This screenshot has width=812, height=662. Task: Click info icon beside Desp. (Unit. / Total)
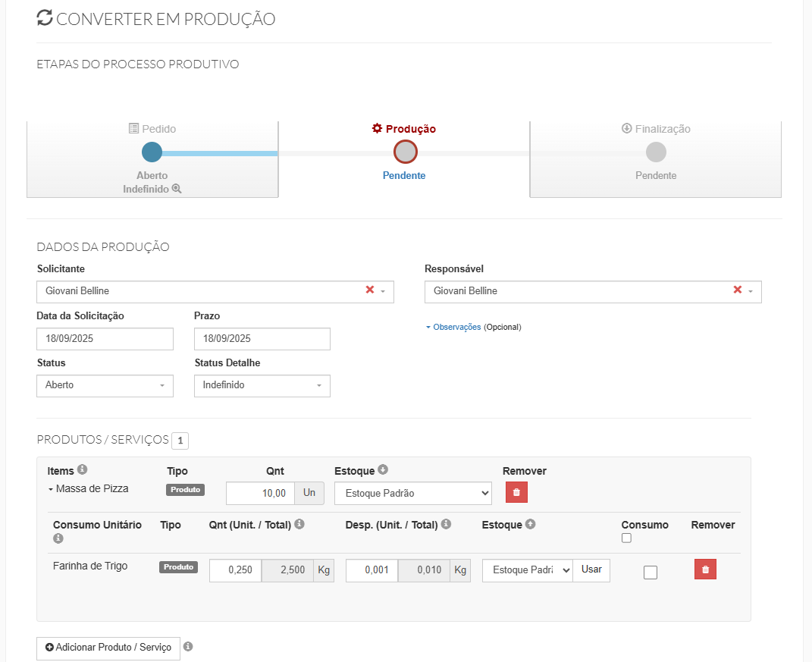click(446, 525)
